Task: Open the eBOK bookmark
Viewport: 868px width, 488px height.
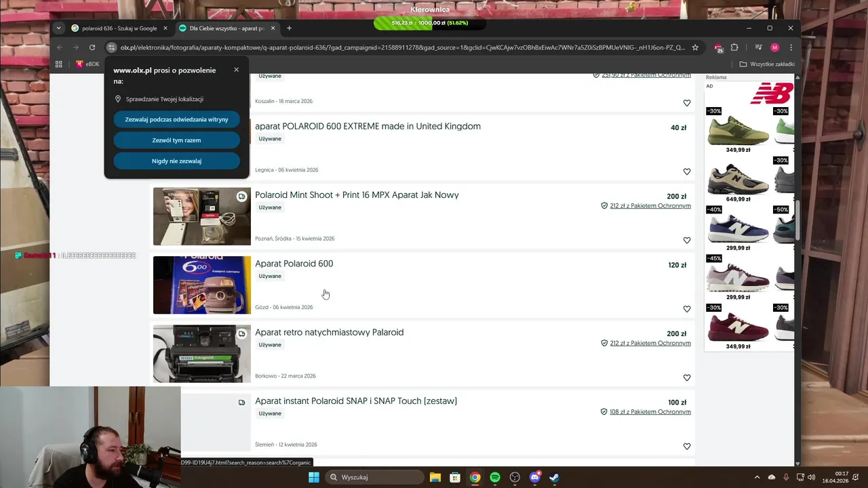Action: (x=87, y=64)
